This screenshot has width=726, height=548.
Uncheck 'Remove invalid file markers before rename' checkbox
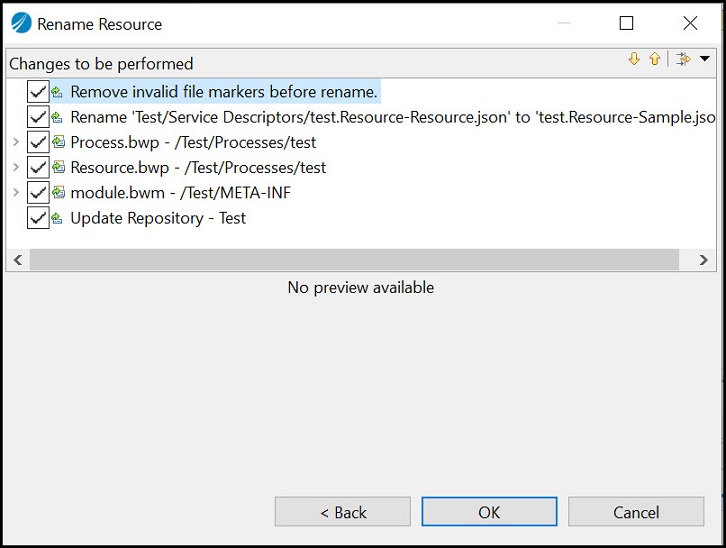38,92
